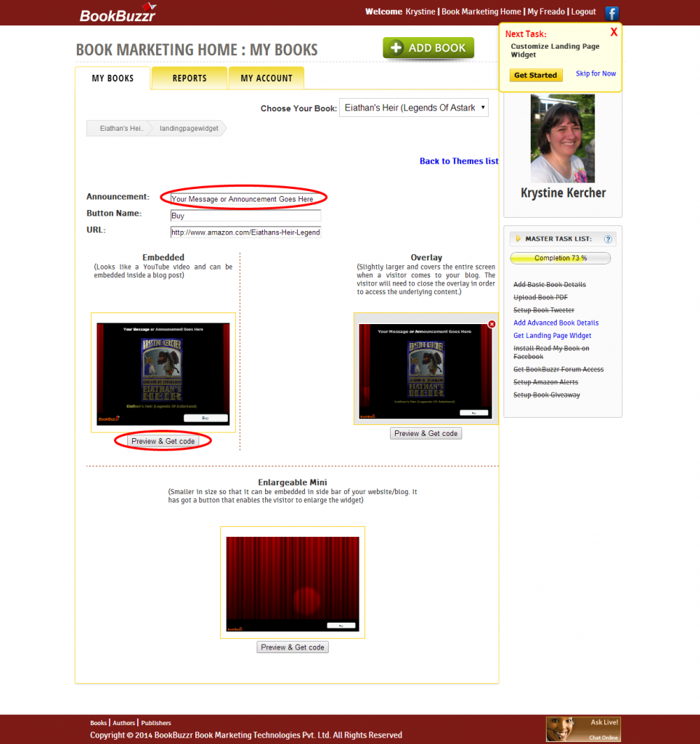Click the Embedded widget preview thumbnail
This screenshot has width=700, height=744.
tap(163, 373)
